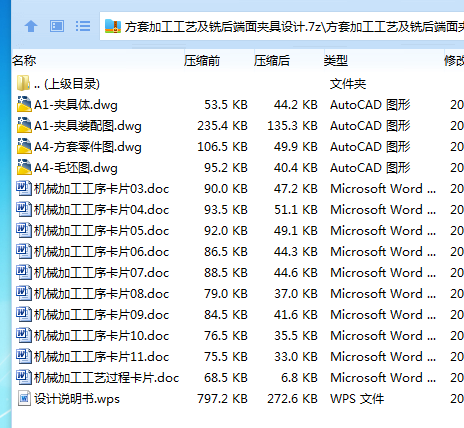The width and height of the screenshot is (464, 428).
Task: Click Word icon of 机械加工工序卡片05.doc
Action: 24,230
